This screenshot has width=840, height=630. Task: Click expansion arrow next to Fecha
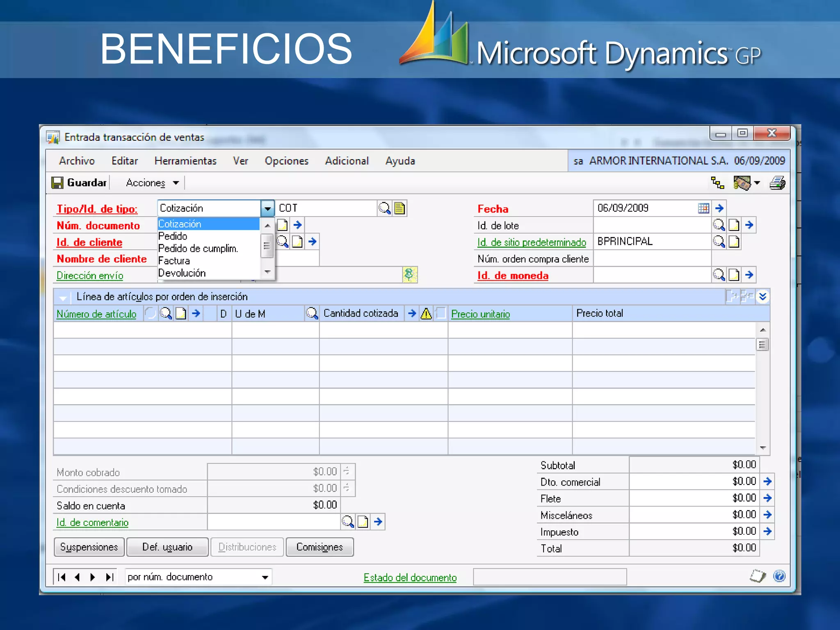click(719, 208)
